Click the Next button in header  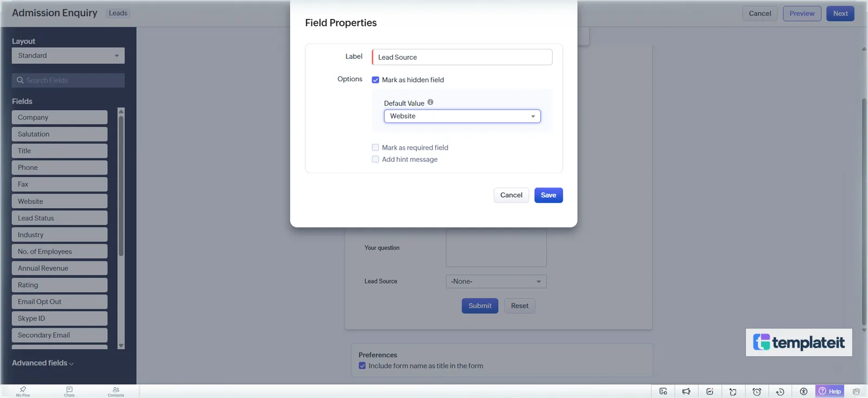pos(840,14)
